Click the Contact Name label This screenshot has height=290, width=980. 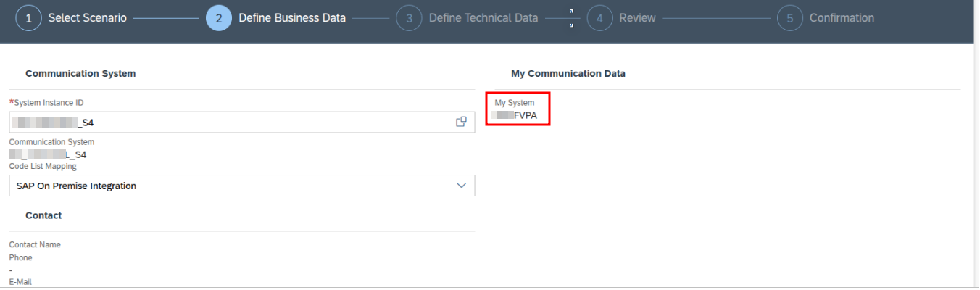(x=35, y=244)
